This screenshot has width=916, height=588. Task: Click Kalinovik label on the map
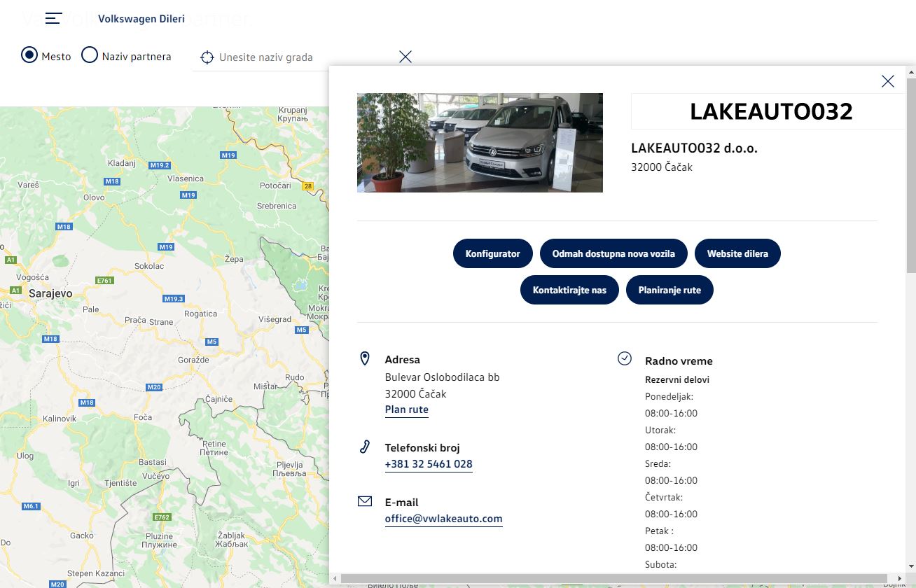(x=60, y=418)
